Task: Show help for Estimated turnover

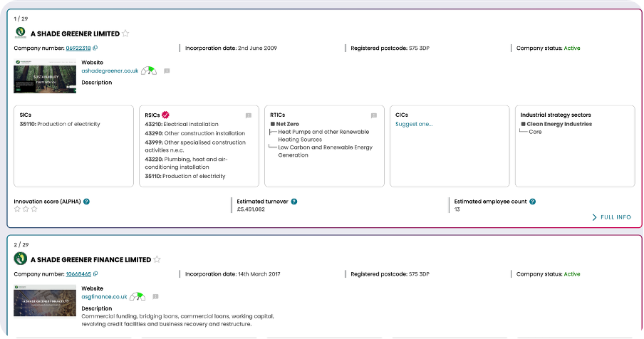Action: tap(294, 202)
